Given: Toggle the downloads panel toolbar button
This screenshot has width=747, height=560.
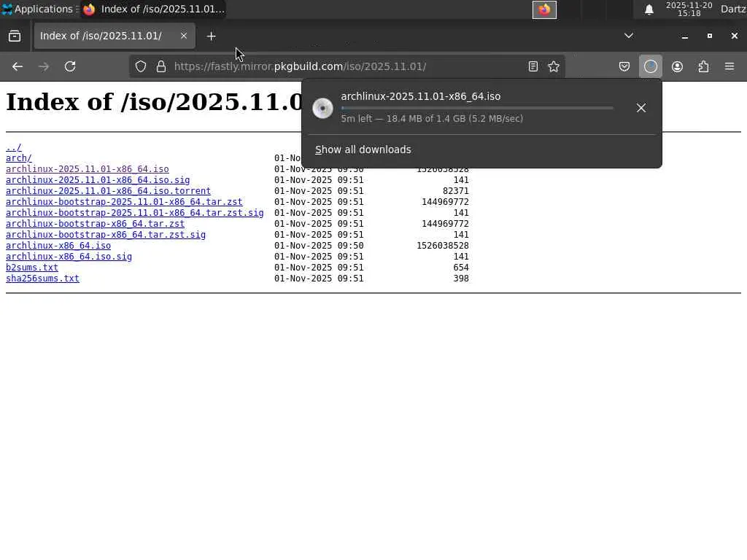Looking at the screenshot, I should [x=650, y=66].
